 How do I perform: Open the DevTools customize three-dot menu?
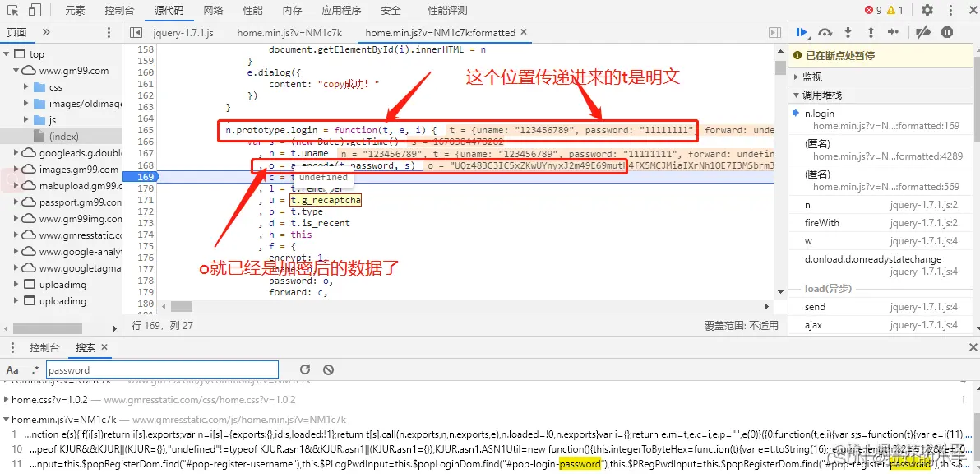[x=950, y=10]
